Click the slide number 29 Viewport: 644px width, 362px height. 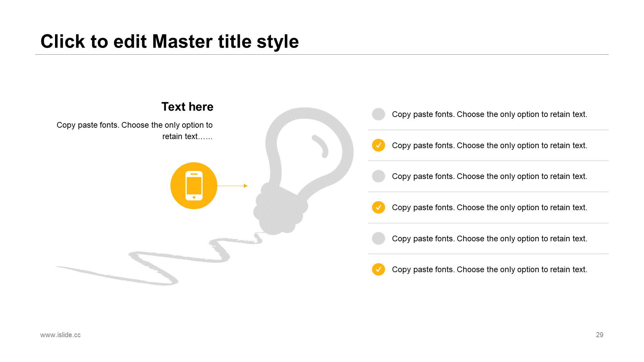[599, 335]
